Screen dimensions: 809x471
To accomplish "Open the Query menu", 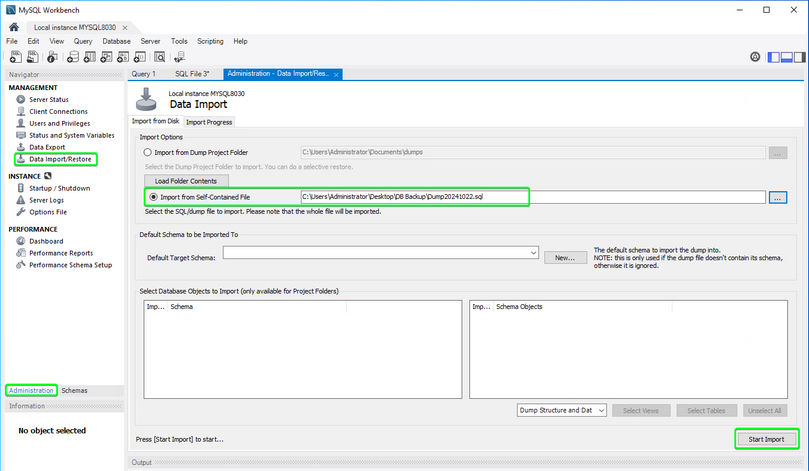I will pos(83,41).
